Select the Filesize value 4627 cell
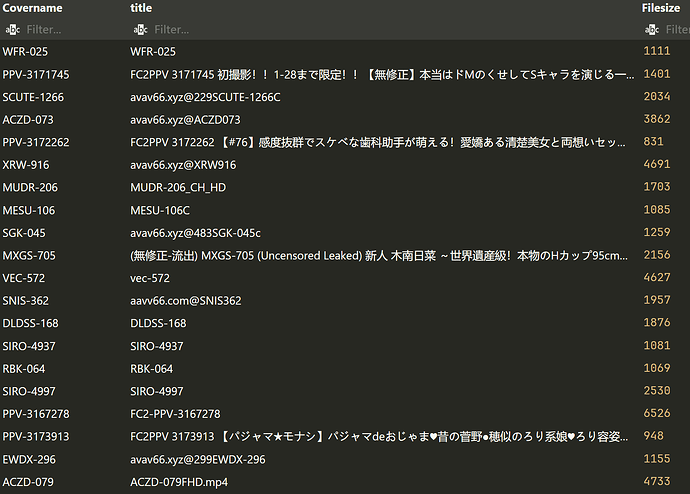This screenshot has width=690, height=494. tap(657, 278)
